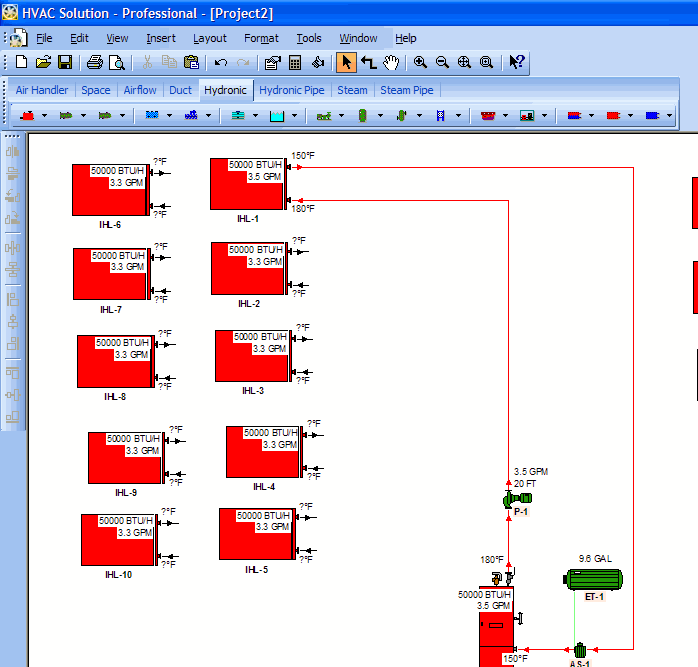Save the project with the floppy disk icon
This screenshot has width=698, height=667.
pyautogui.click(x=65, y=62)
